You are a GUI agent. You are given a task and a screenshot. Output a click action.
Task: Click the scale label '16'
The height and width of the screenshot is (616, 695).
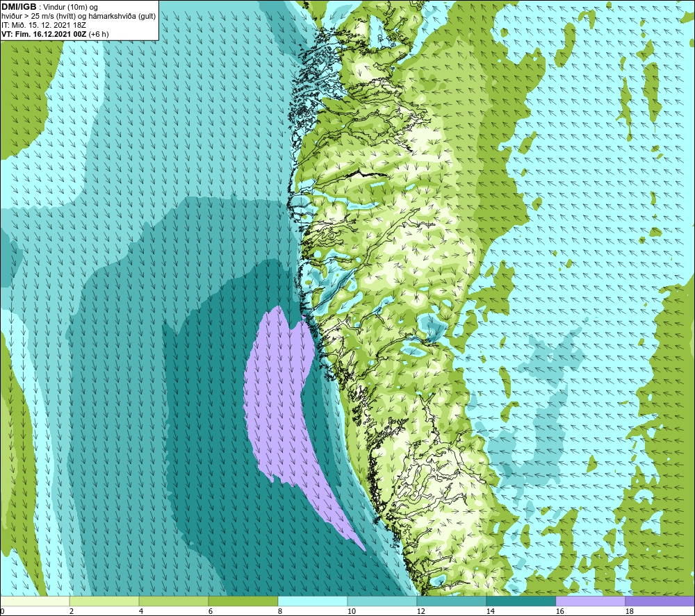tap(559, 611)
